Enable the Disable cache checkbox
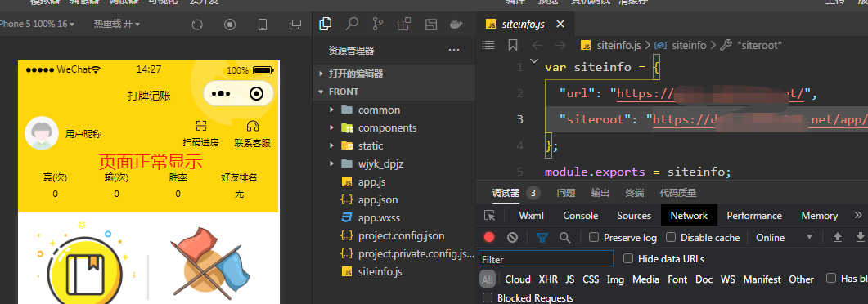The height and width of the screenshot is (304, 868). (x=671, y=237)
